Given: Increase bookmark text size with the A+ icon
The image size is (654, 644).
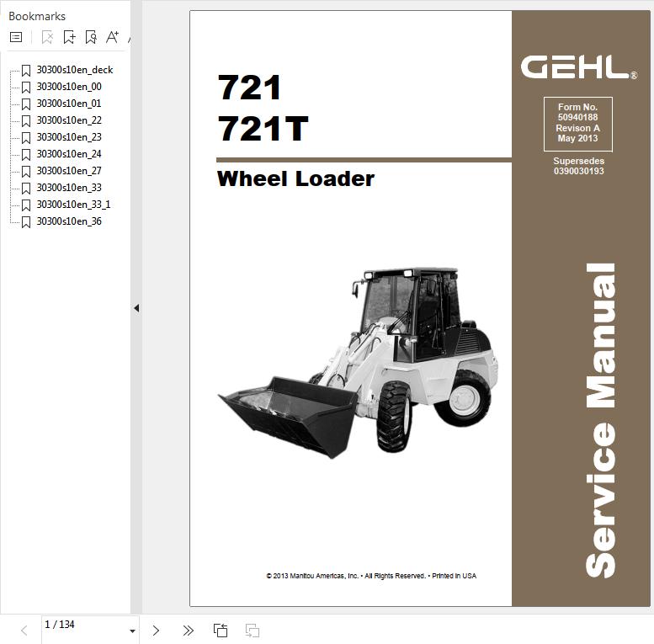Looking at the screenshot, I should click(112, 37).
